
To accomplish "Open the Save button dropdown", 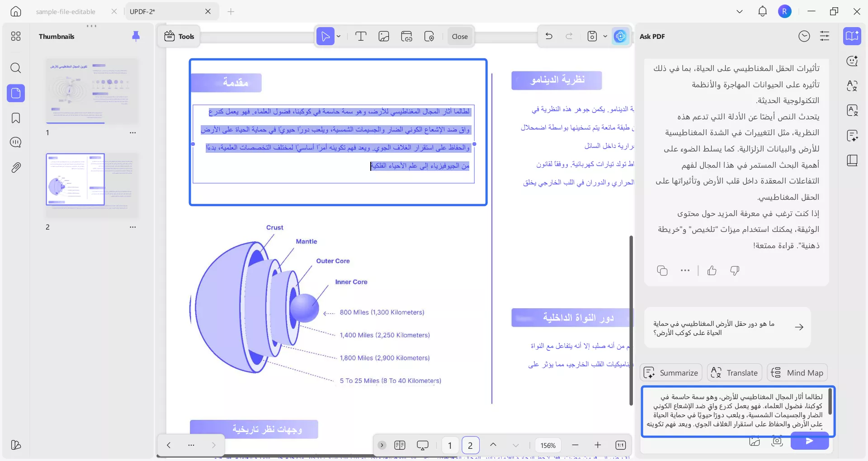I will (605, 36).
